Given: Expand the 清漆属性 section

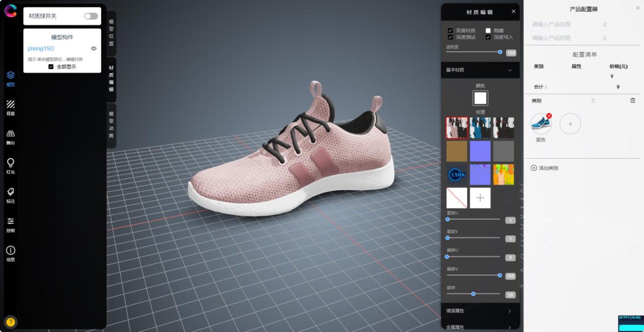Looking at the screenshot, I should coord(509,311).
